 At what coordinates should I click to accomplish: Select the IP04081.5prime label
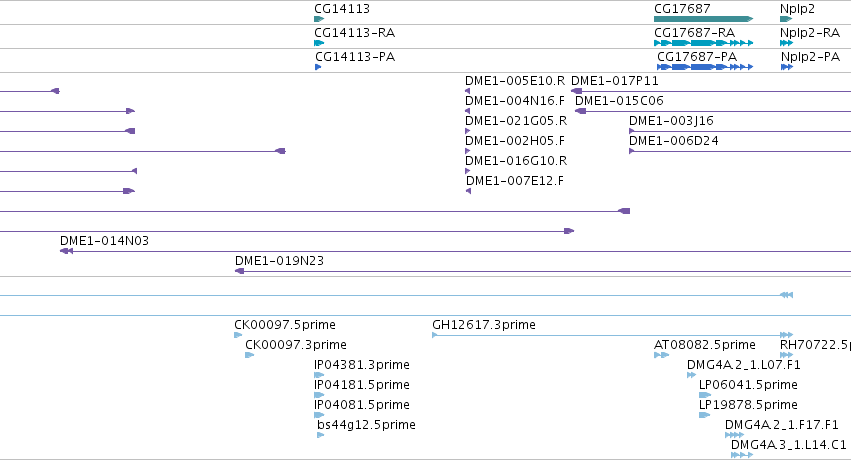pyautogui.click(x=362, y=405)
